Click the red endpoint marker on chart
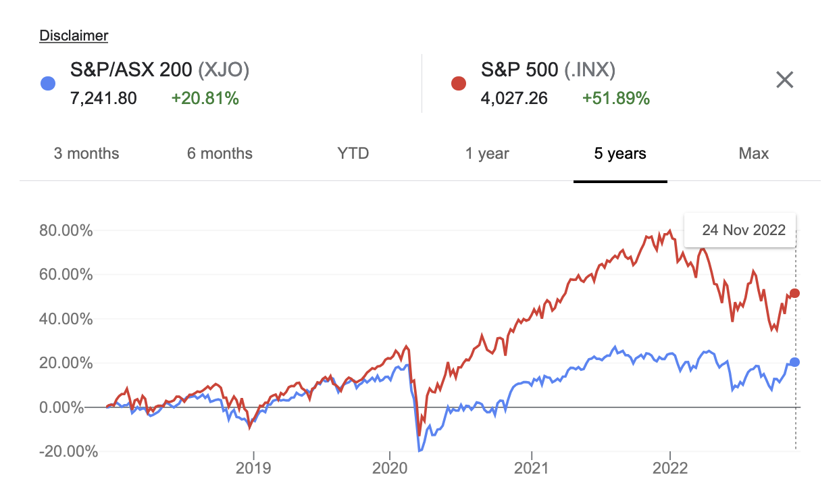 tap(795, 293)
